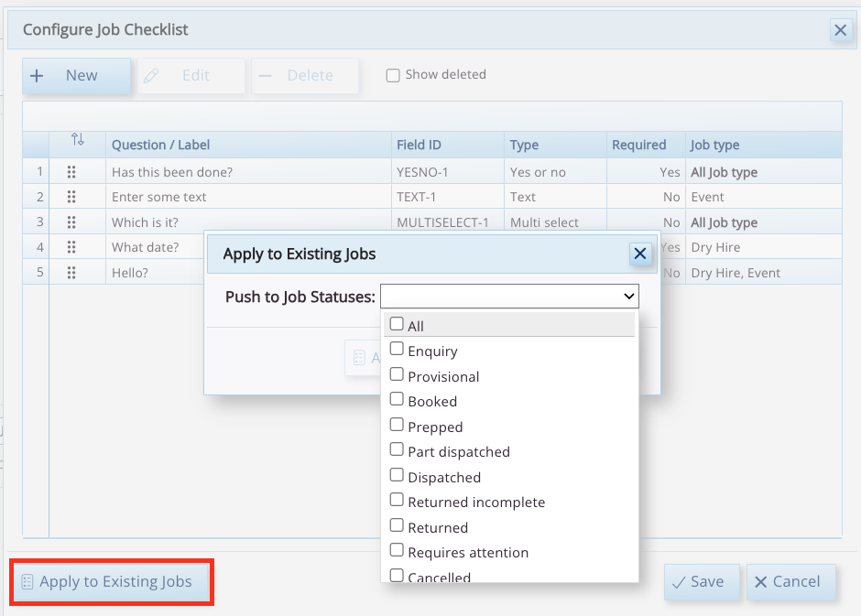
Task: Click the MULTISELECT-1 field ID cell
Action: point(448,222)
